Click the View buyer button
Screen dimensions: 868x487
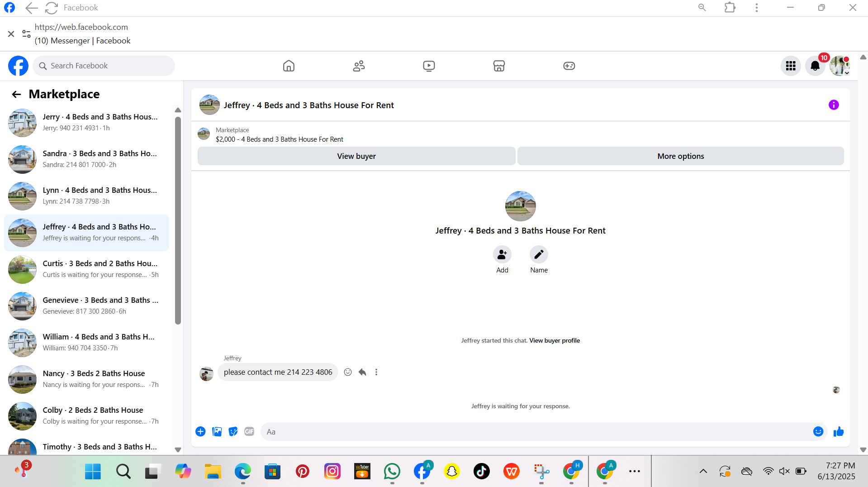(356, 156)
